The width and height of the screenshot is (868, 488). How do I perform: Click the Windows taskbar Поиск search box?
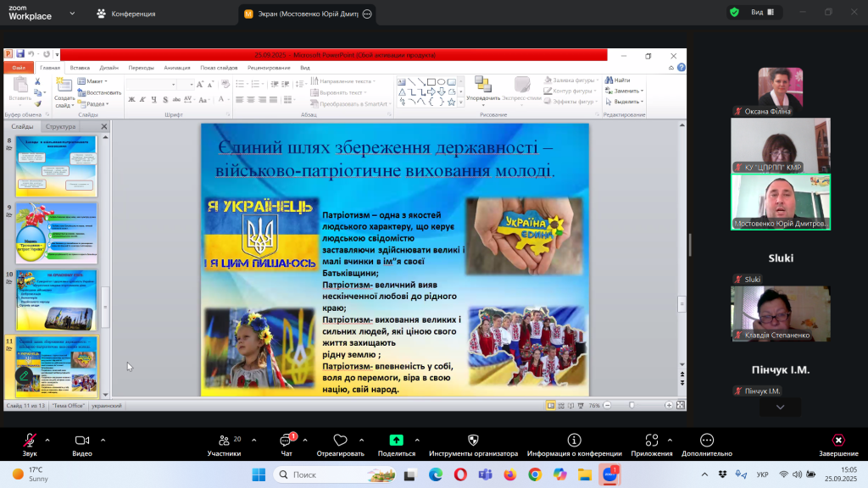pos(339,474)
